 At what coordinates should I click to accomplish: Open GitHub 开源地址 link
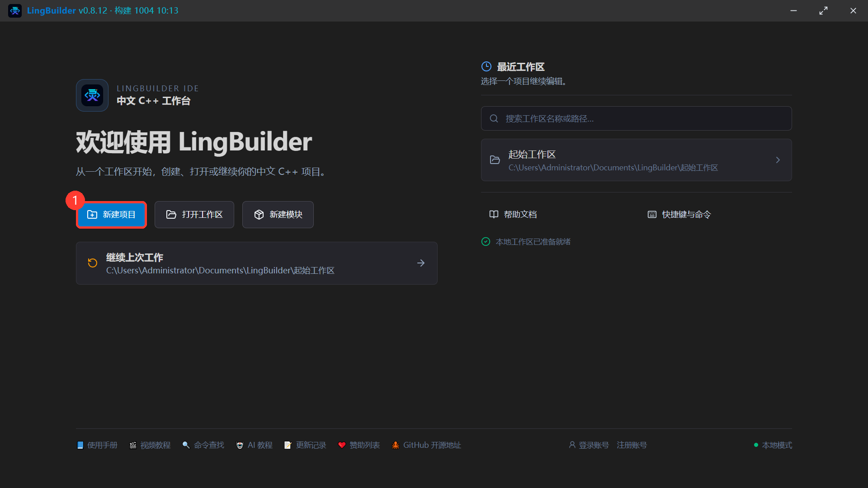click(x=426, y=445)
